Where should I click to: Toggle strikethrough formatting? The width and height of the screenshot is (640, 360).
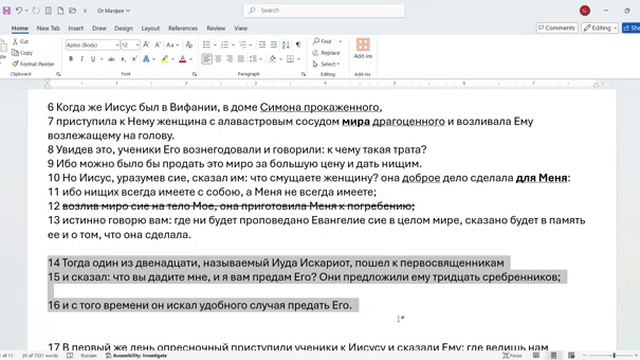point(111,60)
